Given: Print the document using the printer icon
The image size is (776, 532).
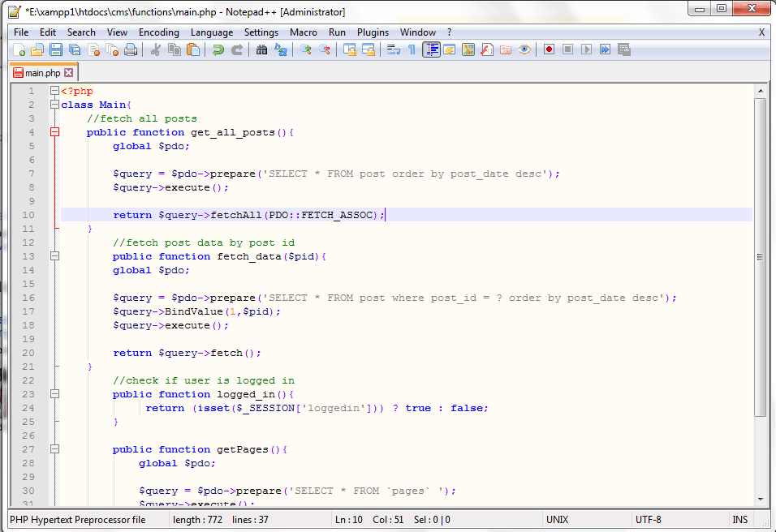Looking at the screenshot, I should pyautogui.click(x=131, y=49).
